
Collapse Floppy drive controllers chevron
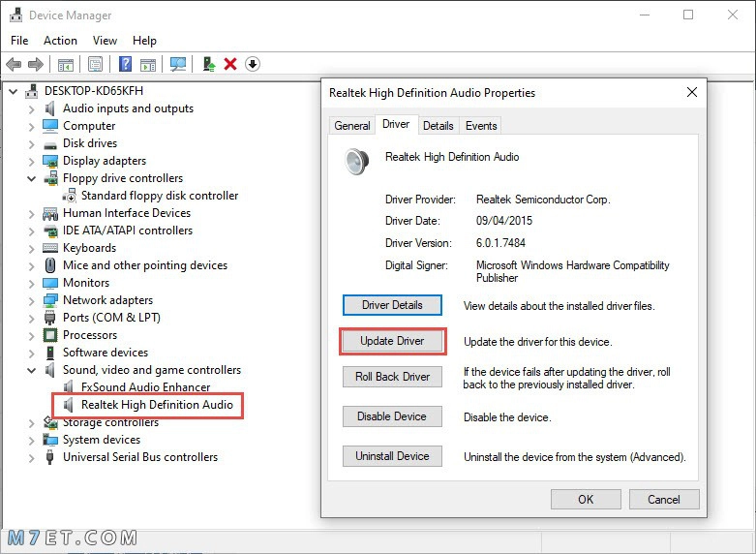[x=31, y=178]
